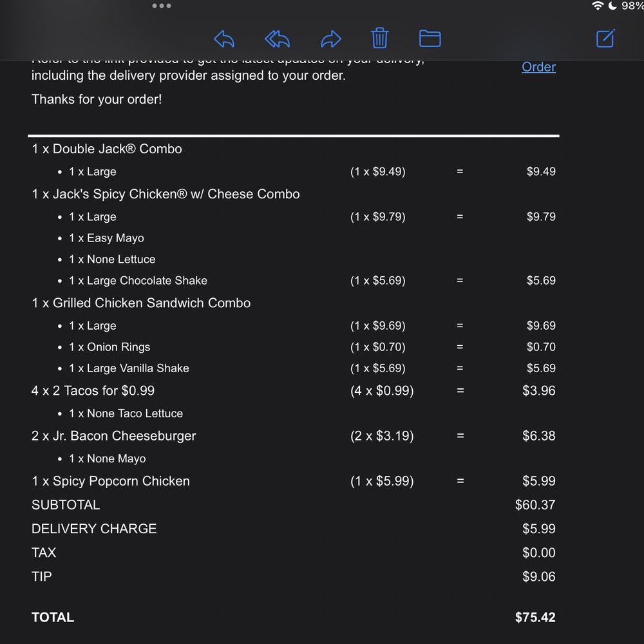Tap '1 x Easy Mayo' modifier
This screenshot has height=644, width=644.
tap(106, 238)
